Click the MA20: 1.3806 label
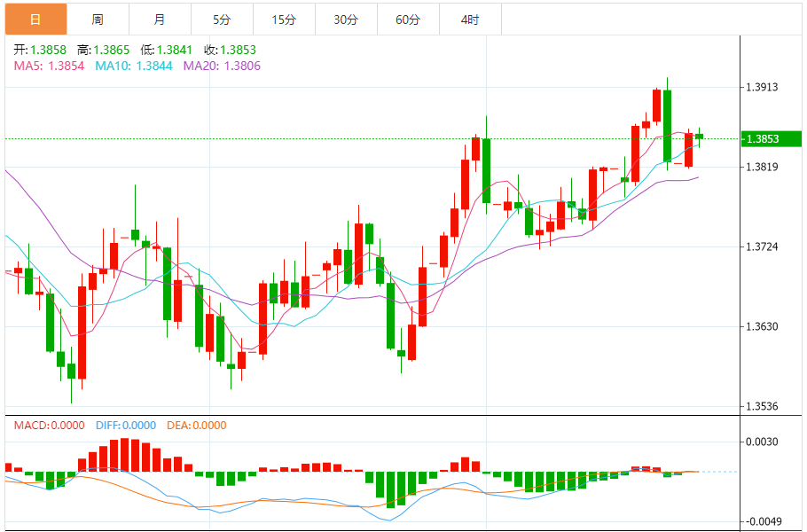Viewport: 807px width, 532px height. pyautogui.click(x=222, y=66)
